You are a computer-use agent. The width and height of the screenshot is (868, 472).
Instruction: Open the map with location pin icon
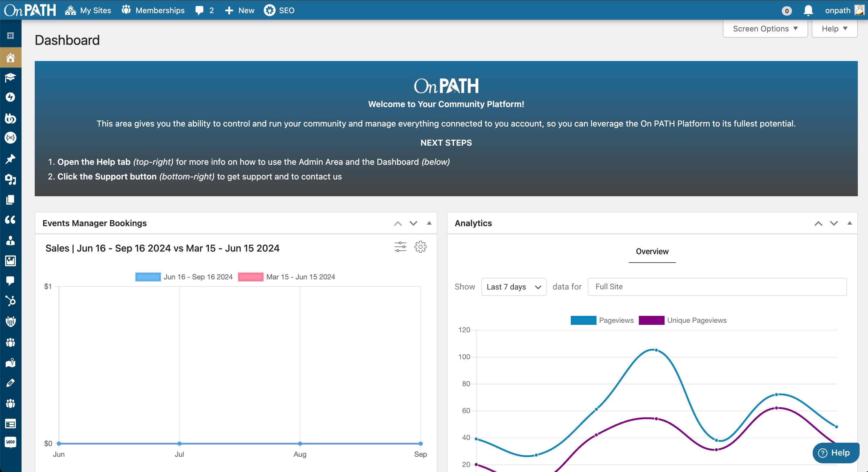[10, 363]
